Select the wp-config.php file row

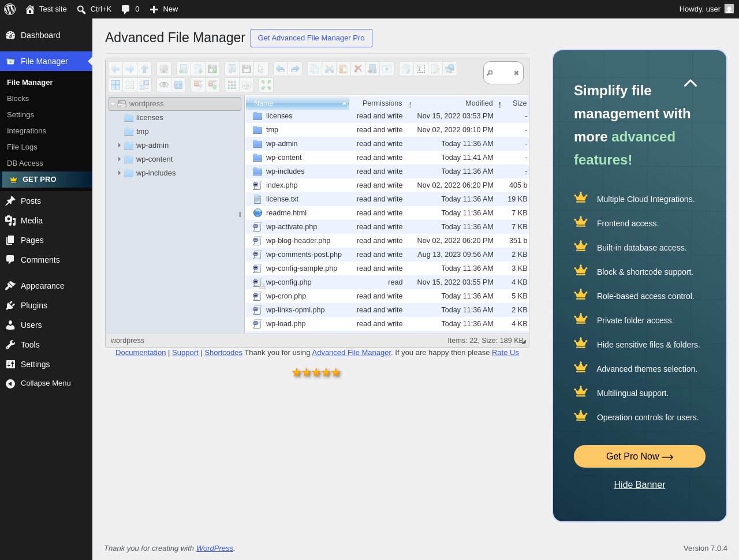click(x=387, y=282)
